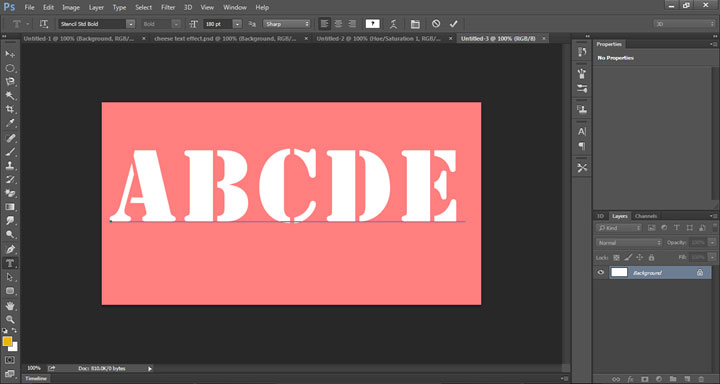Open the Paragraph panel icon
This screenshot has height=384, width=720.
pyautogui.click(x=582, y=146)
